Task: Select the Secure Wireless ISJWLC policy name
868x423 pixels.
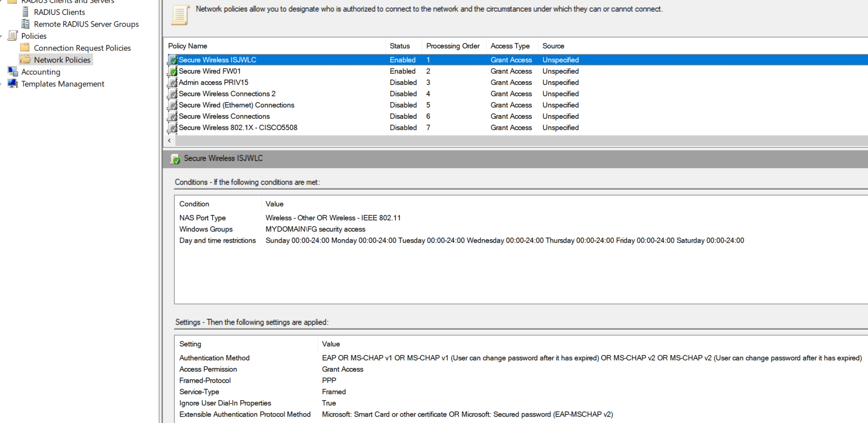Action: 218,60
